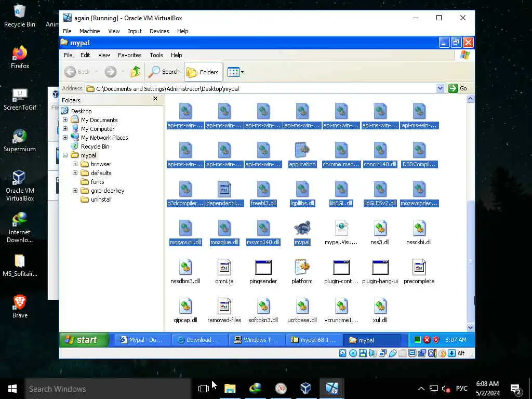Select the libEGL.dll file
This screenshot has height=399, width=532.
tap(341, 194)
